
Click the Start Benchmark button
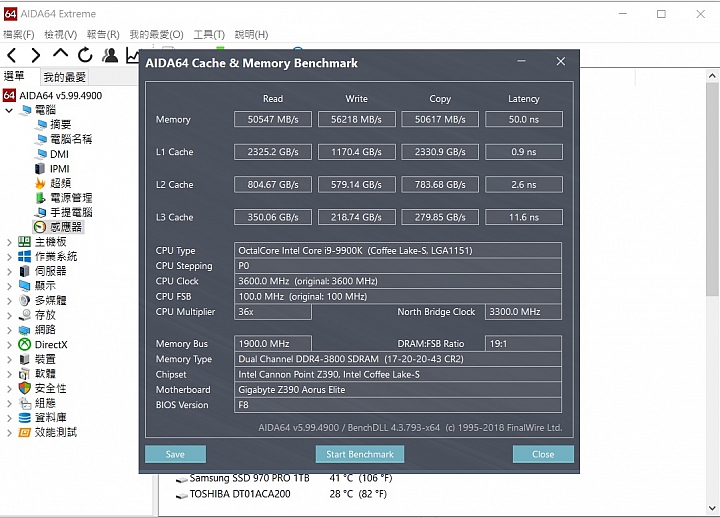click(x=360, y=454)
